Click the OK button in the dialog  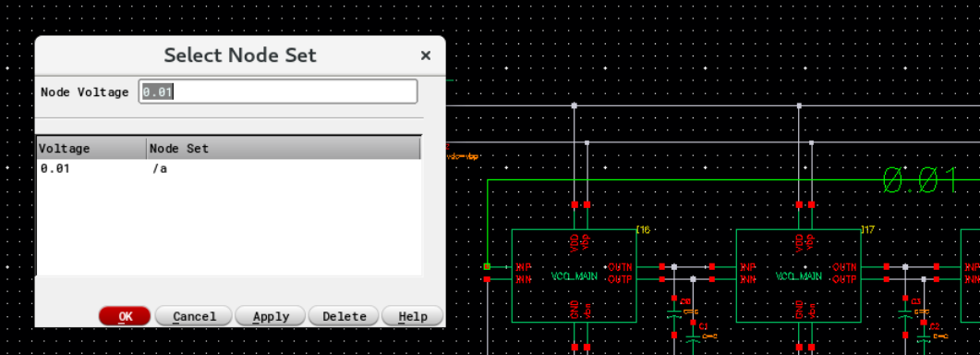pyautogui.click(x=125, y=316)
